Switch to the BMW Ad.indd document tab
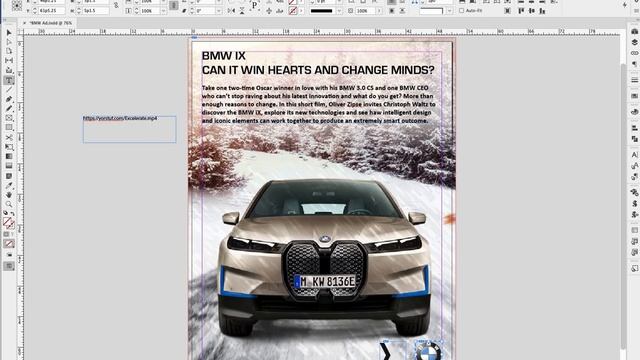The image size is (640, 360). [x=50, y=23]
